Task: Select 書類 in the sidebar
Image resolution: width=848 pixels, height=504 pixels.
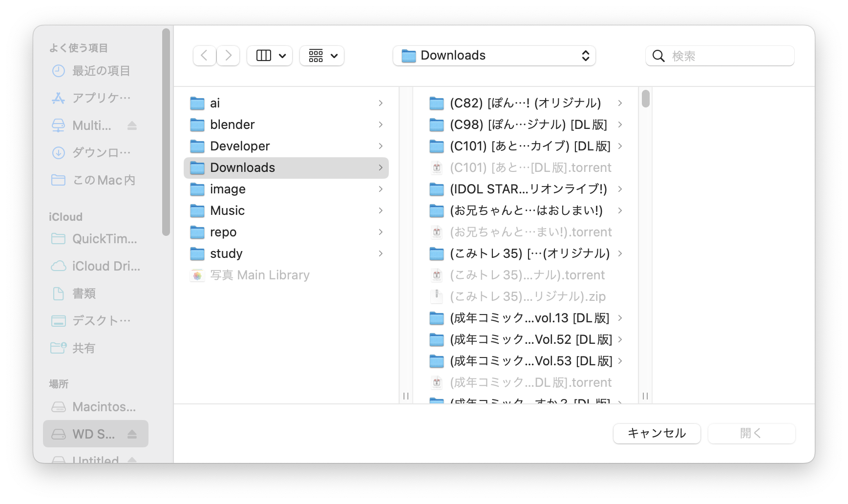Action: (x=96, y=294)
